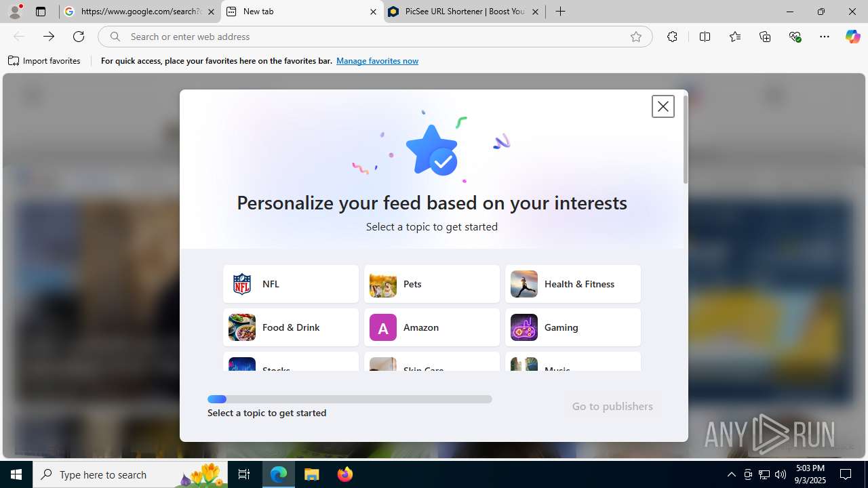Open File Explorer from the taskbar
The image size is (868, 488).
(x=312, y=474)
